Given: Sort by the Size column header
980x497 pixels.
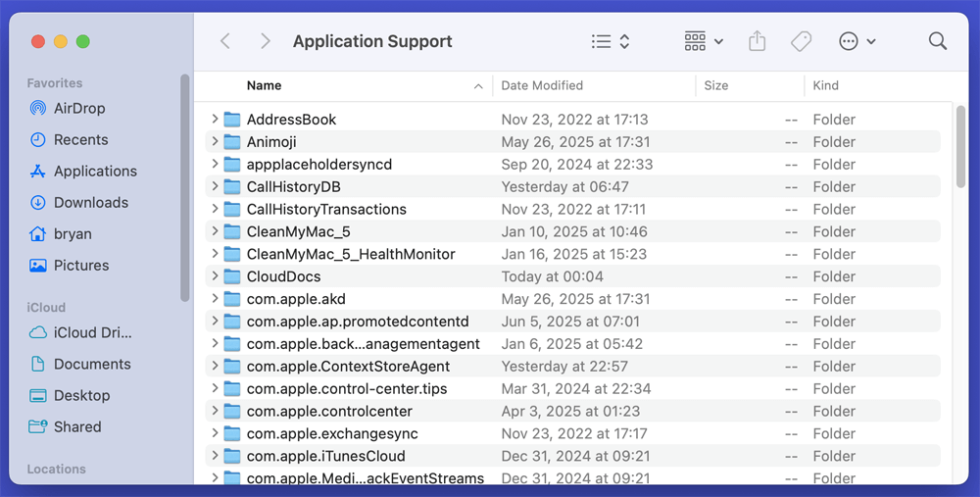Looking at the screenshot, I should click(716, 85).
